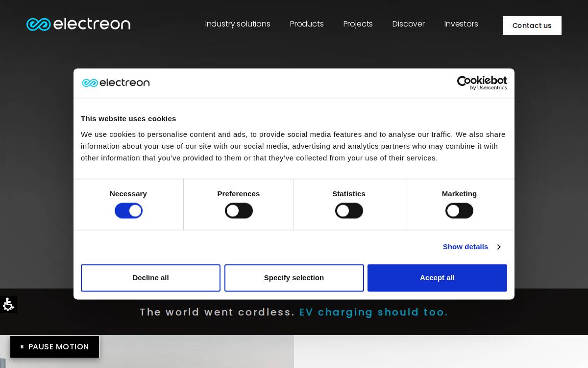Image resolution: width=588 pixels, height=368 pixels.
Task: Click 'This website uses cookies' heading
Action: point(128,119)
